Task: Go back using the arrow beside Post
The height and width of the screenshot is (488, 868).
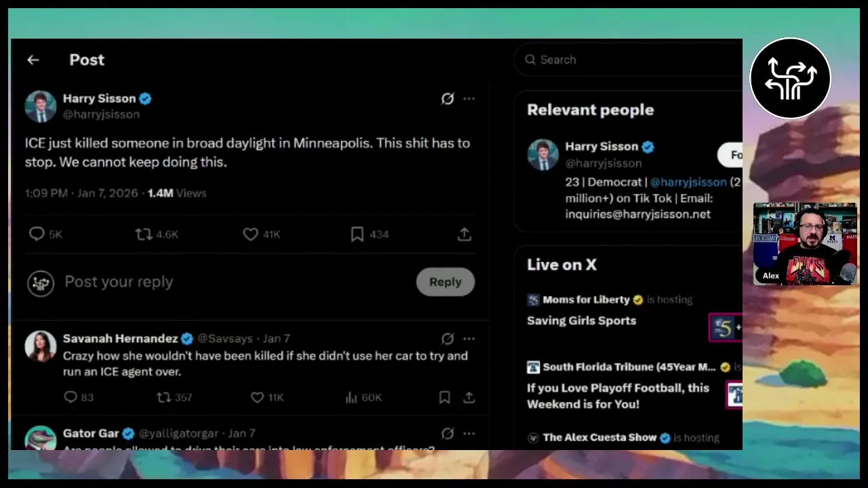Action: [x=33, y=60]
